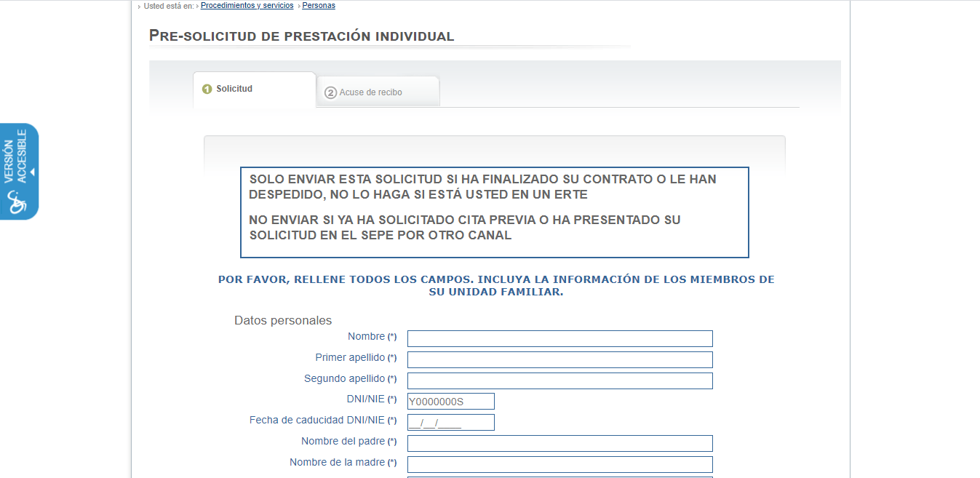Click the step 2 number icon beside Acuse de recibo
This screenshot has height=478, width=980.
[330, 92]
